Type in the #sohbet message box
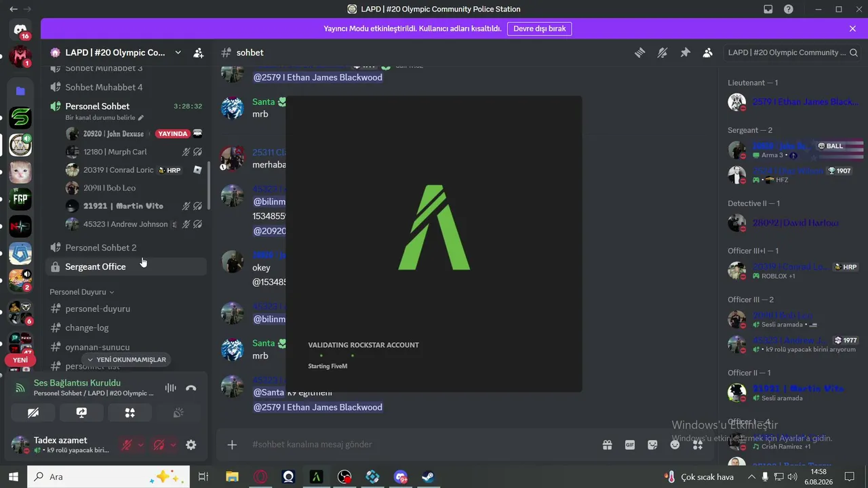Viewport: 868px width, 488px height. (x=420, y=445)
